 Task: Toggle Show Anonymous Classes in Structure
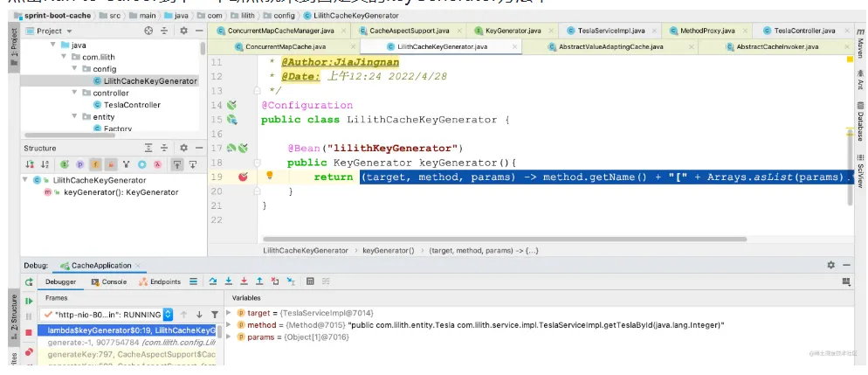(141, 164)
